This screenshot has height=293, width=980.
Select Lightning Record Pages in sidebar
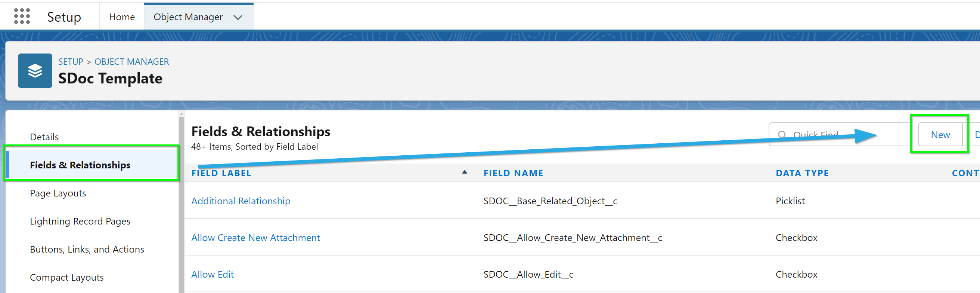tap(80, 221)
